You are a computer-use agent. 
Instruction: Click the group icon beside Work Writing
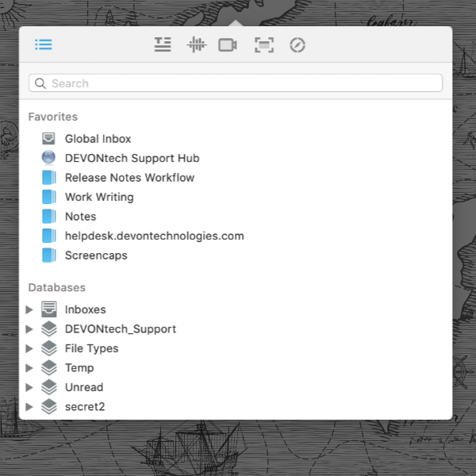[x=49, y=197]
